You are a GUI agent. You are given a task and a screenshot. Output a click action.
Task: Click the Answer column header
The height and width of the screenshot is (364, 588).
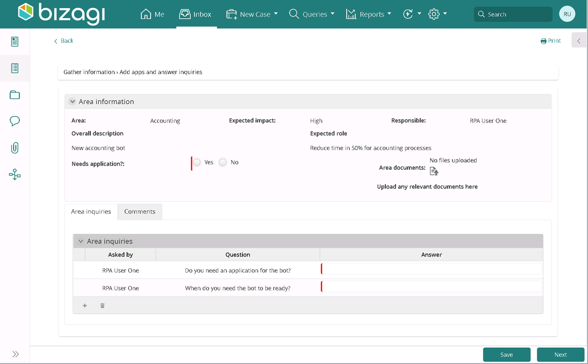point(431,254)
